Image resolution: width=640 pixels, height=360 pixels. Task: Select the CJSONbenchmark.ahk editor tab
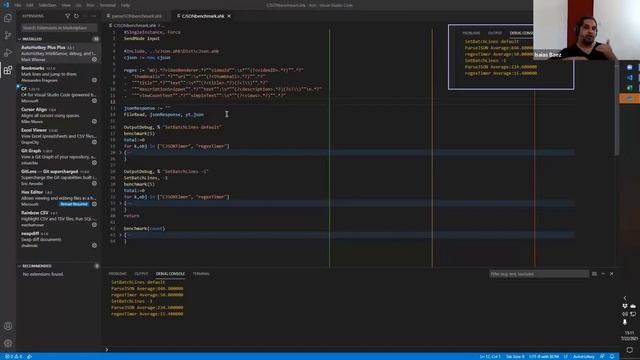[x=202, y=16]
